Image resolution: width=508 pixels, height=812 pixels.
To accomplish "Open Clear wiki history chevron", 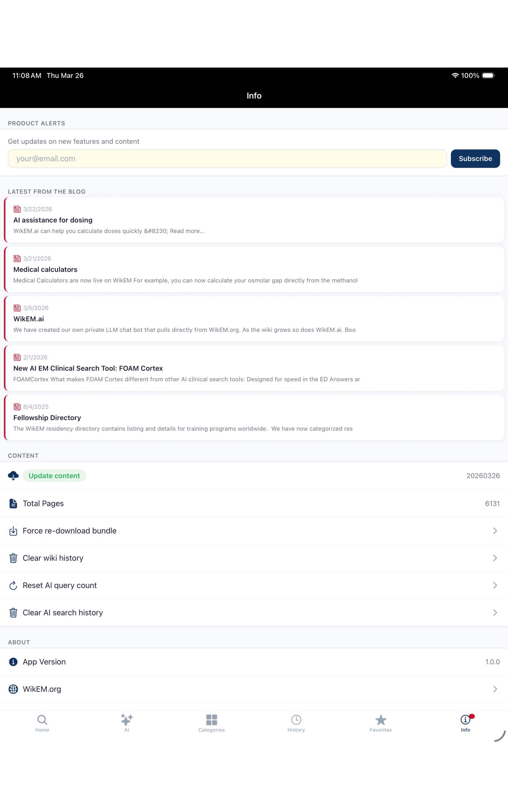I will [495, 558].
